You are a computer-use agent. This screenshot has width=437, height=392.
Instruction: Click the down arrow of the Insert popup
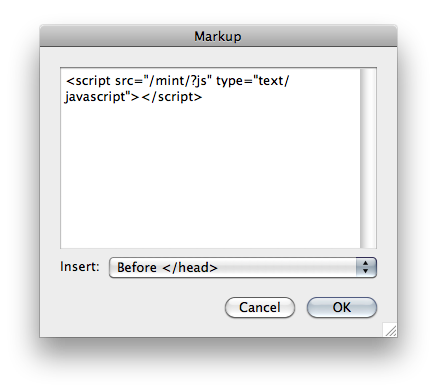366,271
